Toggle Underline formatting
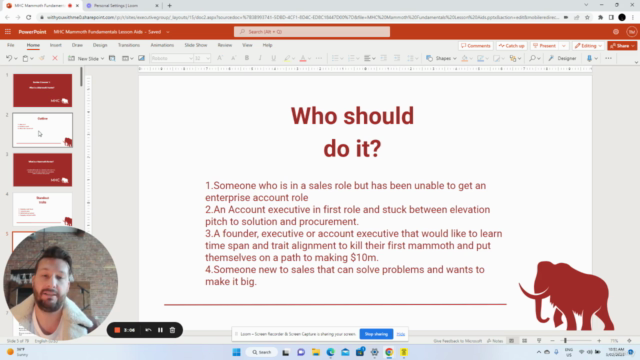640x360 pixels. 273,58
